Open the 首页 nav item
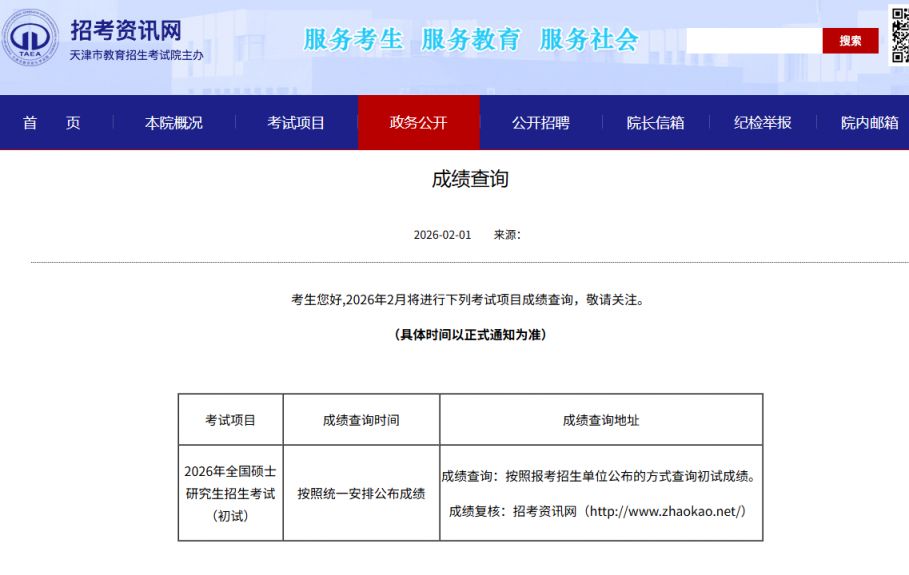The height and width of the screenshot is (575, 909). tap(51, 123)
